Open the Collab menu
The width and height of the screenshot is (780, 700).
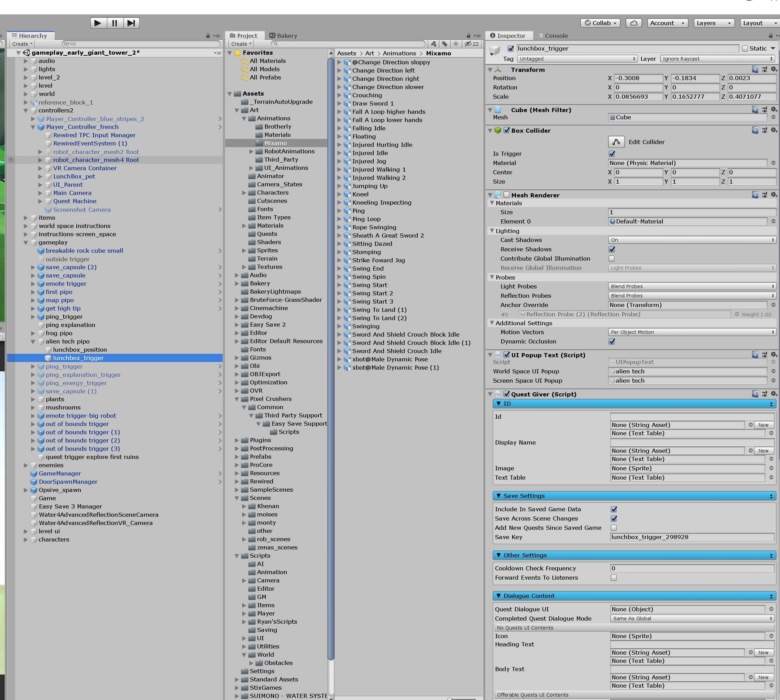600,23
